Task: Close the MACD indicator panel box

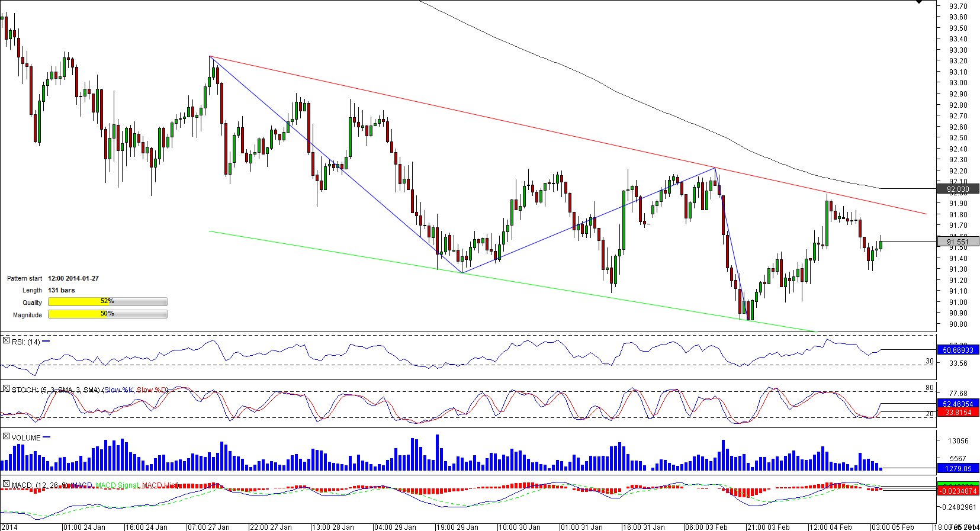Action: click(6, 484)
